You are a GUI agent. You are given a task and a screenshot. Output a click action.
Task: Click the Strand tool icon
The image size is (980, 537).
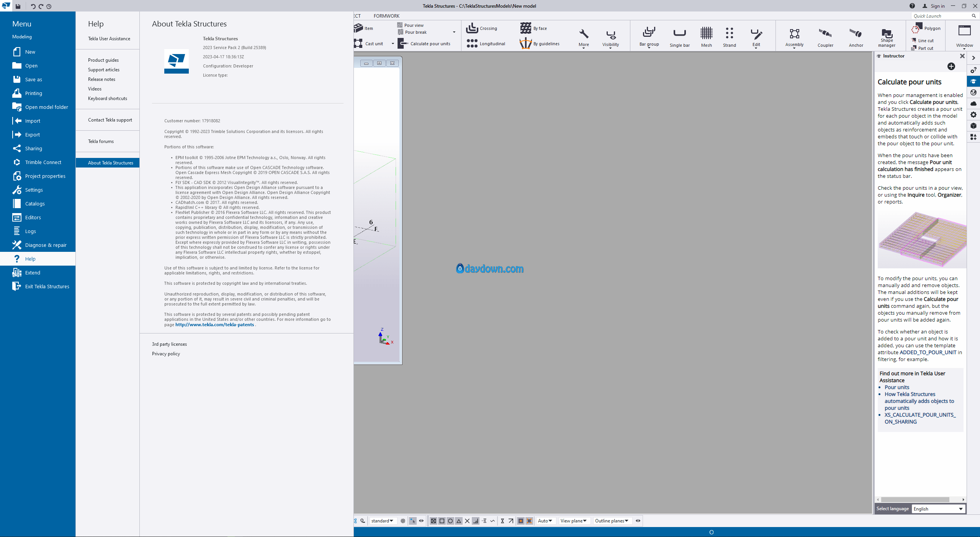tap(729, 34)
